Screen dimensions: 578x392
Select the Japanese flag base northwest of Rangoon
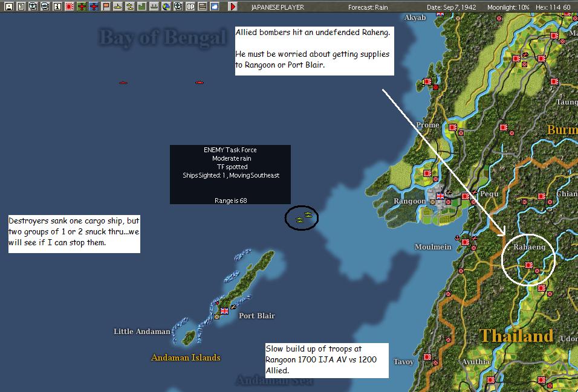click(427, 173)
